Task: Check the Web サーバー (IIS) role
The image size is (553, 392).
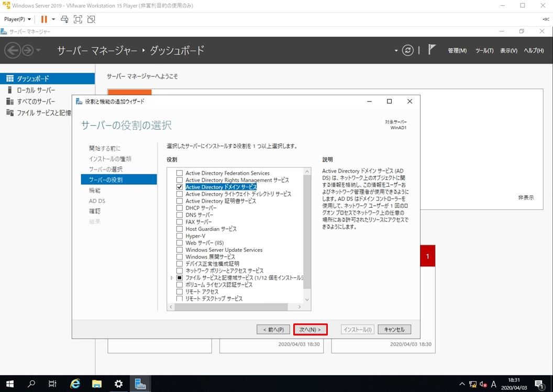Action: [180, 243]
